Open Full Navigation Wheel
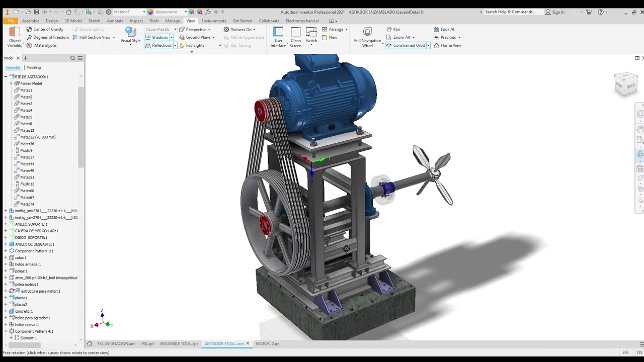Viewport: 644px width, 362px height. [368, 38]
